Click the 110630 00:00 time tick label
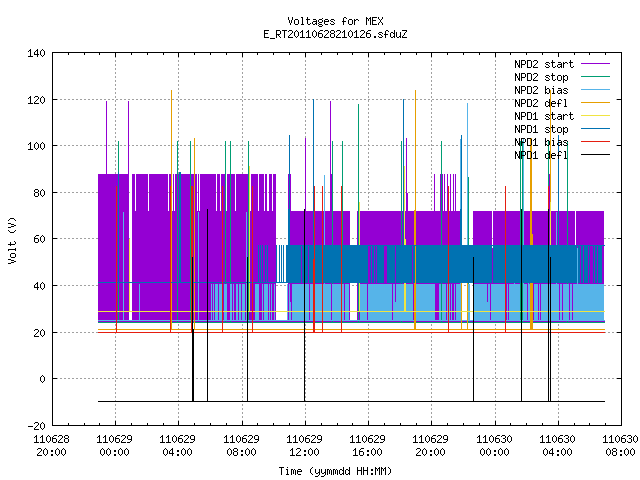Viewport: 640px width, 480px height. click(494, 445)
